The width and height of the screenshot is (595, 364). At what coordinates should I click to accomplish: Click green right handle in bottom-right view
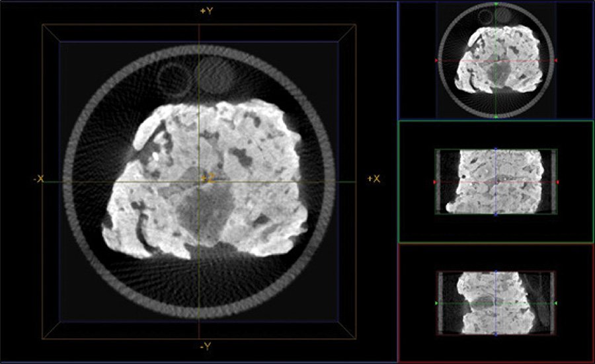coord(557,303)
